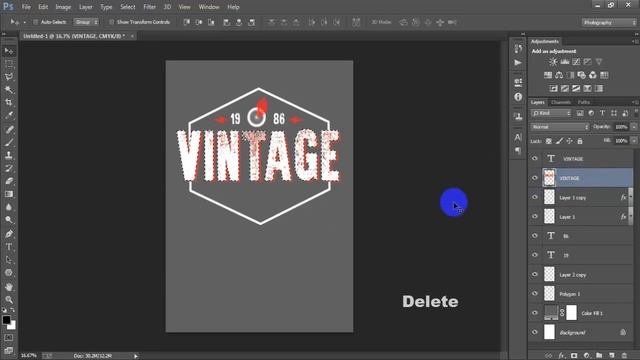Open the Normal blend mode dropdown
Viewport: 640px width, 360px height.
point(560,127)
